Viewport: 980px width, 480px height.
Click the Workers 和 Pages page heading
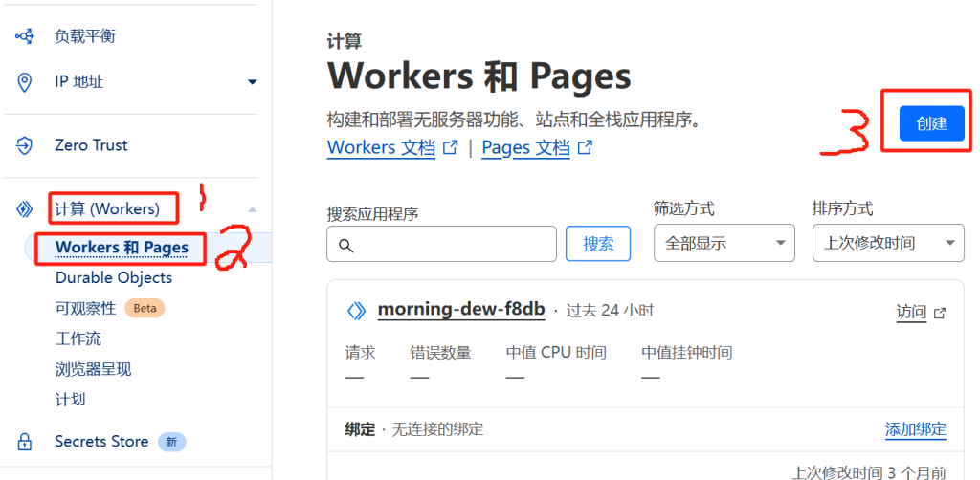(479, 76)
